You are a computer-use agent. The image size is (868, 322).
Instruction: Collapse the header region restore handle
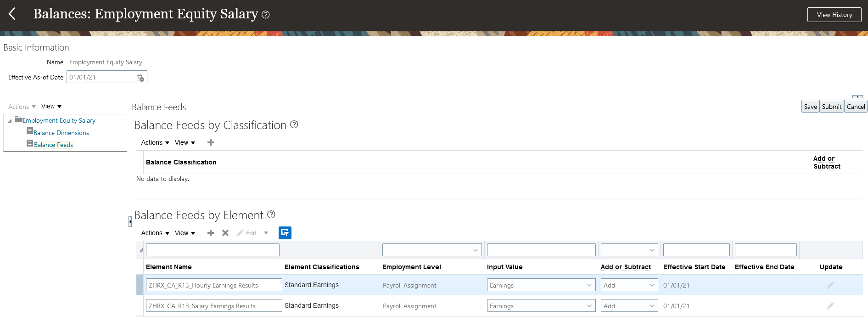857,96
